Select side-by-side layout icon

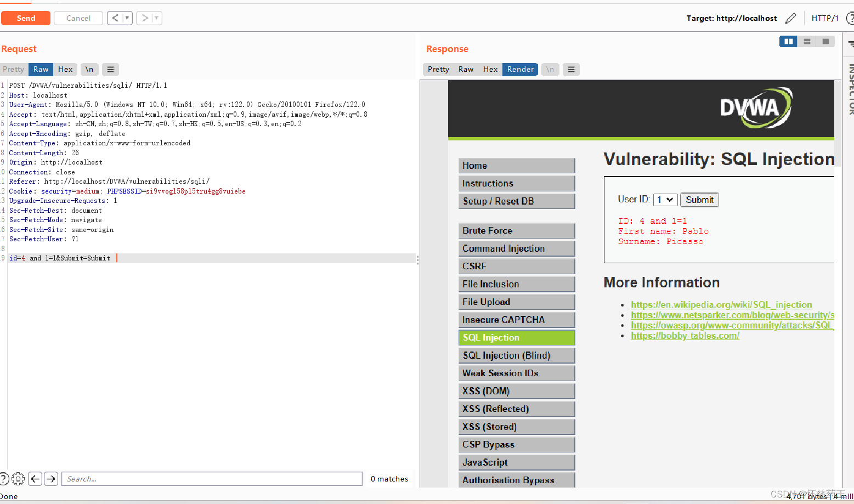click(x=789, y=41)
